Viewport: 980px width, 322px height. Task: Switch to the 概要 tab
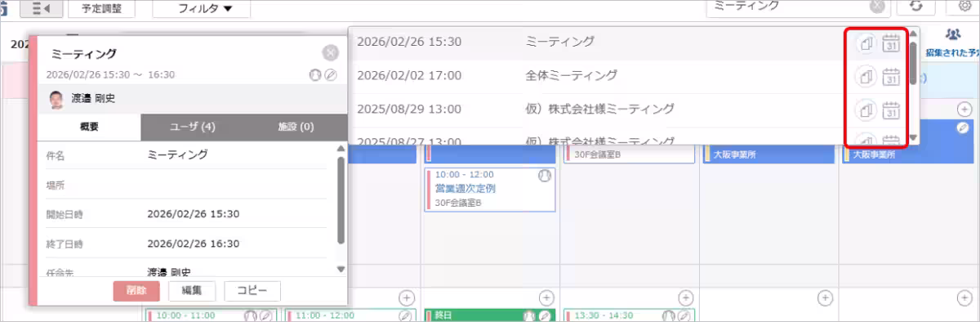click(x=90, y=127)
